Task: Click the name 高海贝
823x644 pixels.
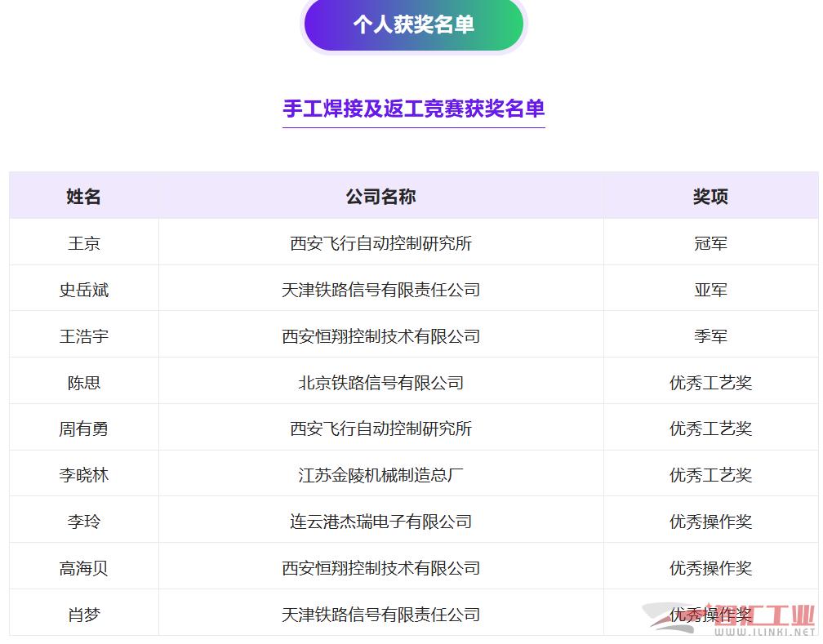Action: click(x=83, y=568)
